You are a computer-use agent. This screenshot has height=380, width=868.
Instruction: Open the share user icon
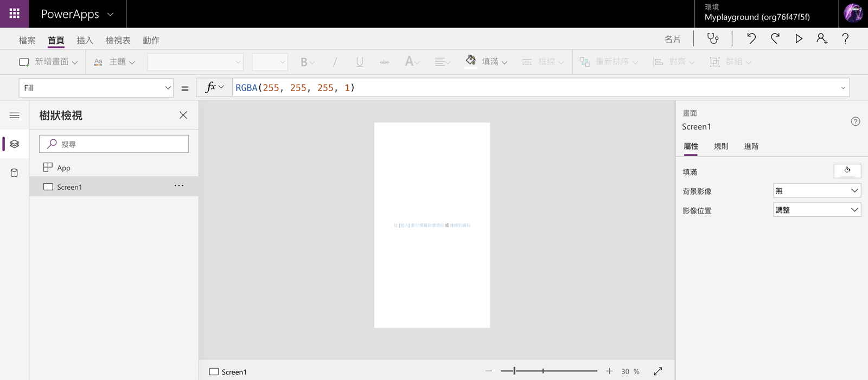pyautogui.click(x=822, y=38)
